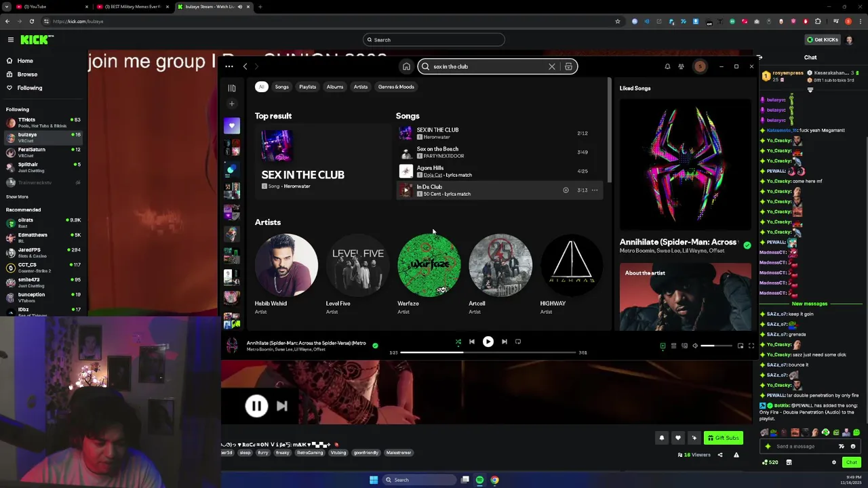
Task: Open Following page in Kick sidebar
Action: point(29,88)
